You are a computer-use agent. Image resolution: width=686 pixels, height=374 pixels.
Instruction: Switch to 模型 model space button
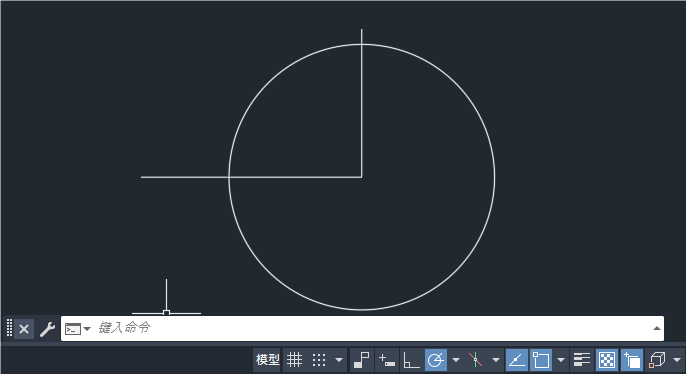(x=267, y=360)
